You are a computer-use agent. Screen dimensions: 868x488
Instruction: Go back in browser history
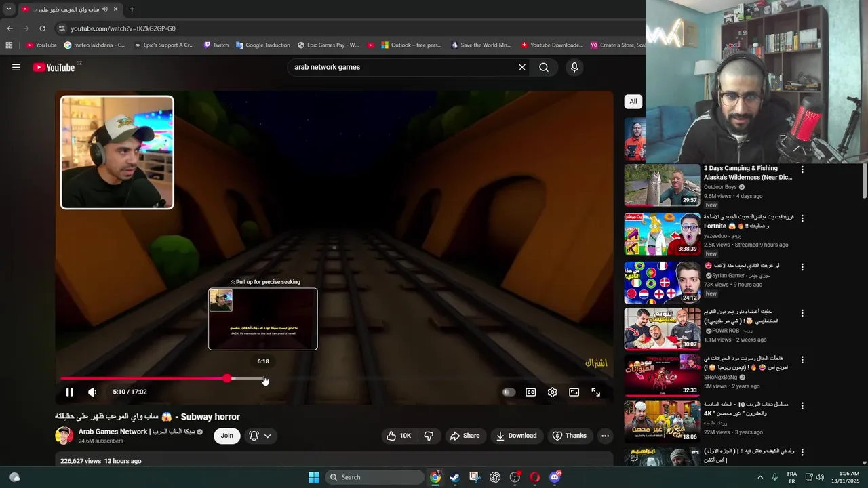(10, 28)
